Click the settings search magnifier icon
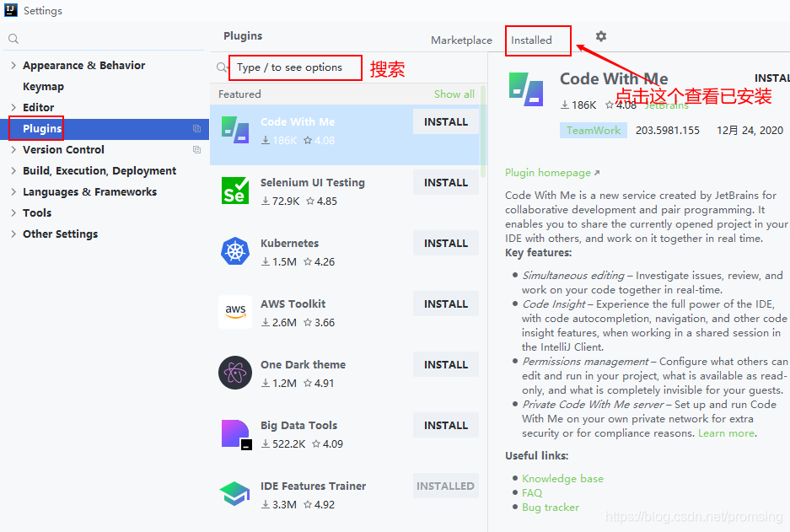Viewport: 790px width, 532px height. pyautogui.click(x=13, y=39)
